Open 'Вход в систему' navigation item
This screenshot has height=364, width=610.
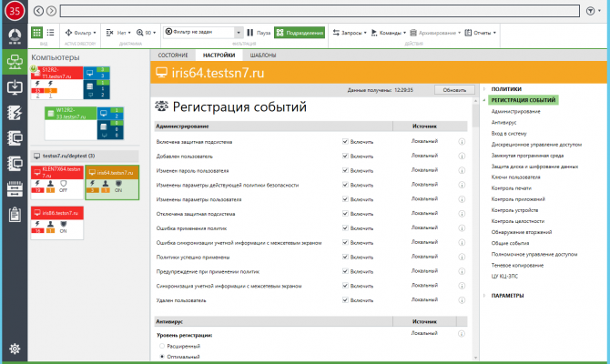[x=509, y=134]
